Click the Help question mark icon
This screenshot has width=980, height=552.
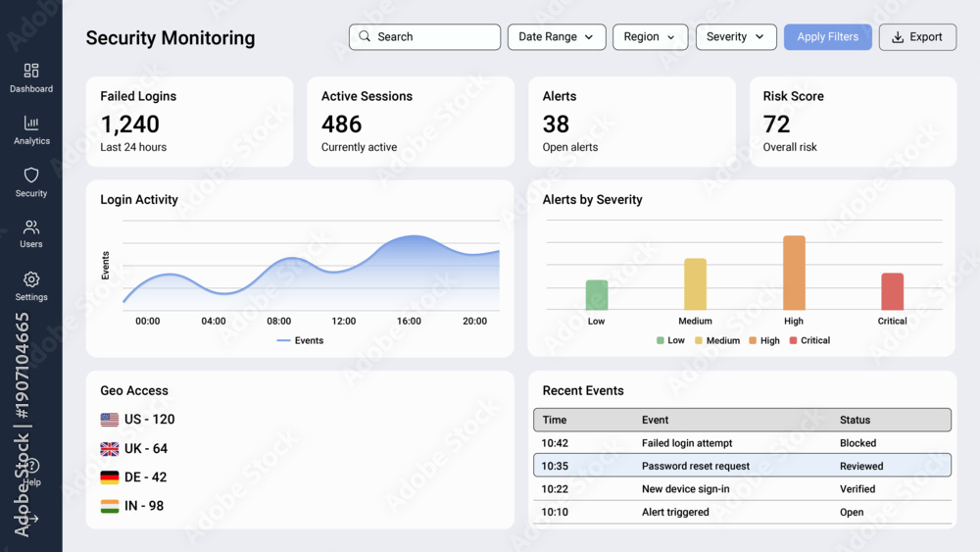point(32,465)
